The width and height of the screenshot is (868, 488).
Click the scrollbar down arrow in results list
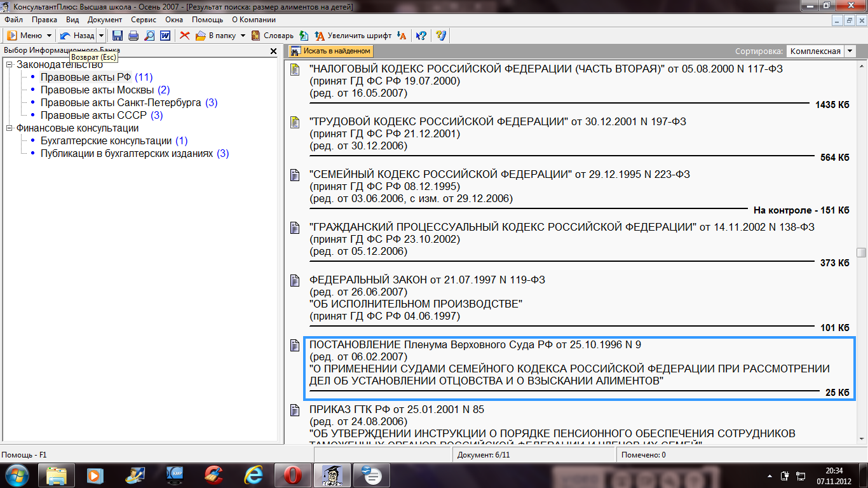[861, 439]
